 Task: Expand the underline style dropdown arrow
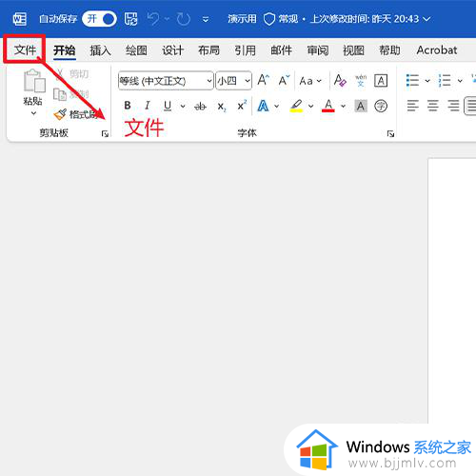click(183, 106)
